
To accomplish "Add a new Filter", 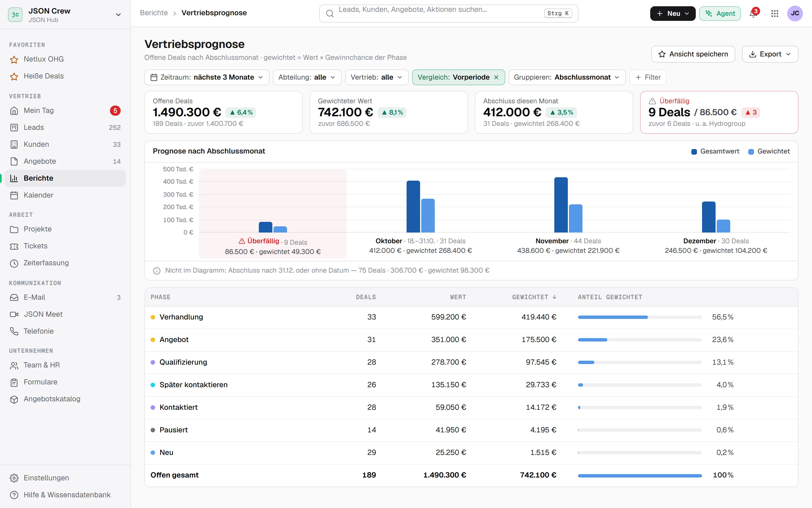I will (x=648, y=77).
